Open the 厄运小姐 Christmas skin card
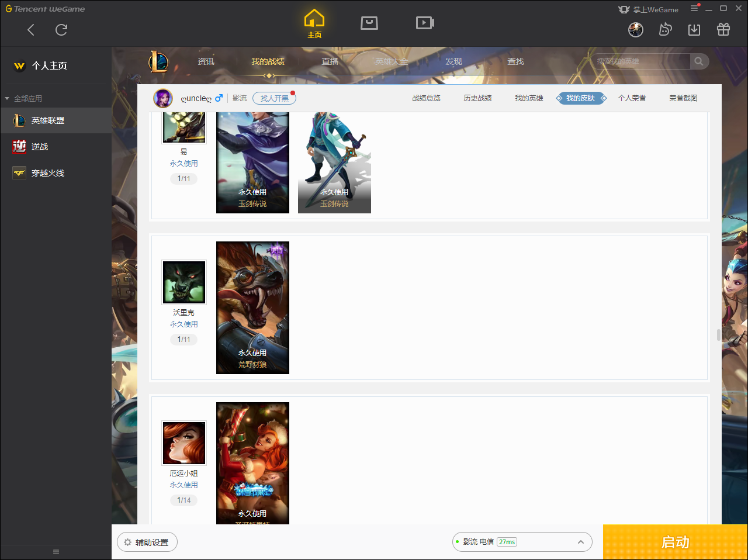The width and height of the screenshot is (748, 560). click(x=252, y=463)
